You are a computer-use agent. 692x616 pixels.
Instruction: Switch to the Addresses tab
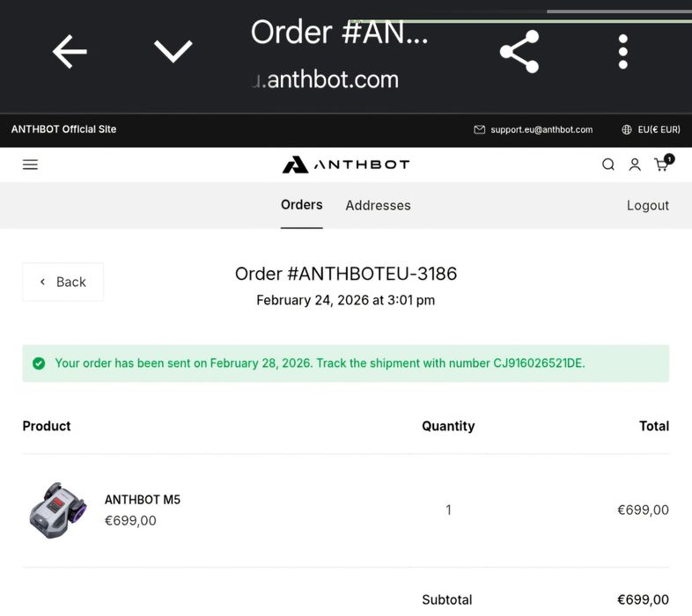pyautogui.click(x=378, y=205)
